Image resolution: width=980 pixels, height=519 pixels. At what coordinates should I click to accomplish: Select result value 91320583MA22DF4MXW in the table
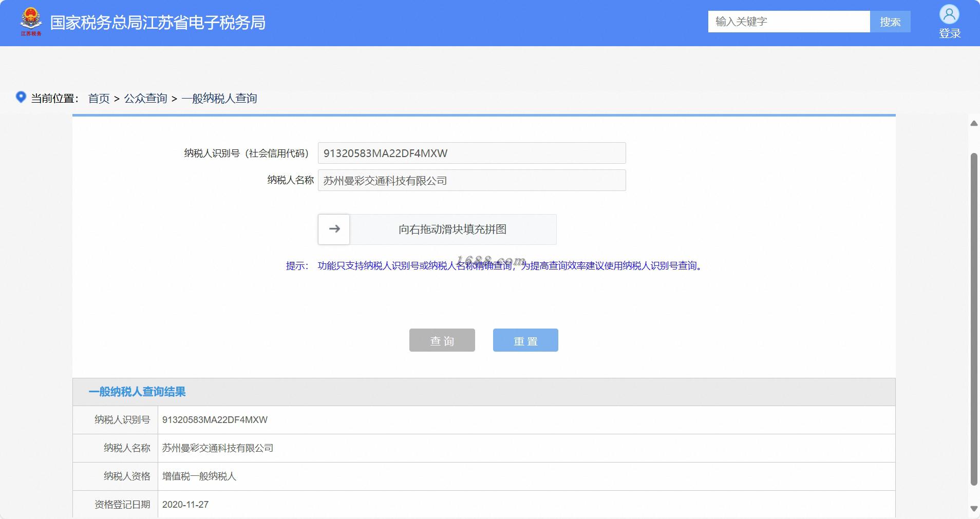[x=215, y=420]
